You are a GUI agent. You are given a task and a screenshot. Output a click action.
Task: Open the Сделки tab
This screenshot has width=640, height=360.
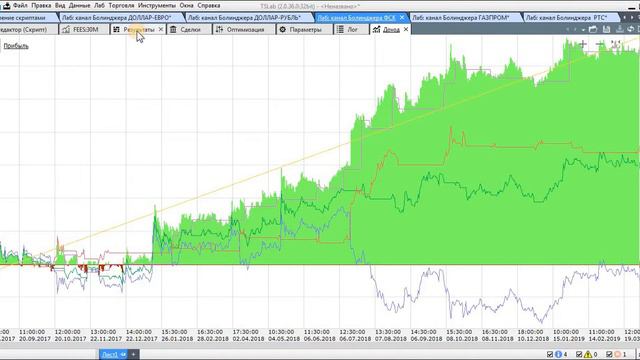[190, 29]
